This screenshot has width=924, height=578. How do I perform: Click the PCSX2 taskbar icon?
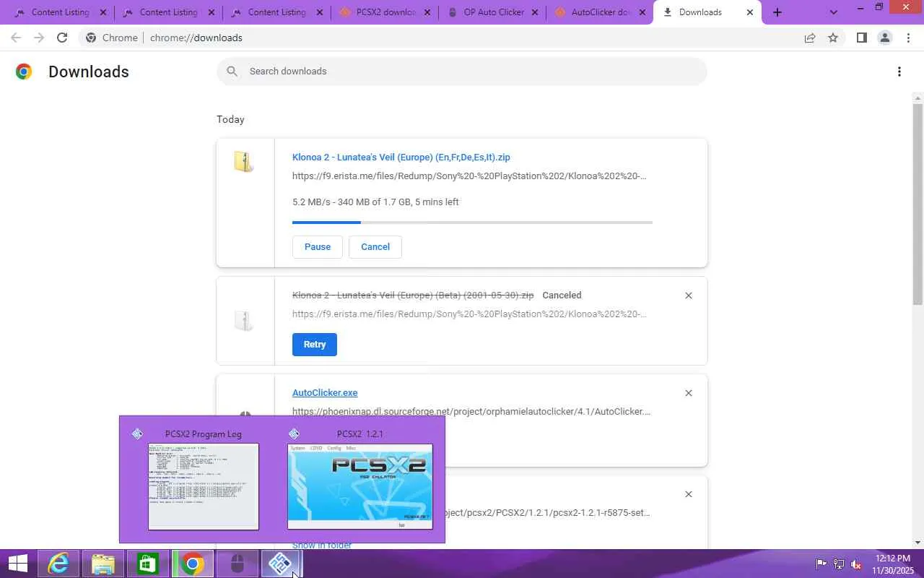(x=281, y=564)
